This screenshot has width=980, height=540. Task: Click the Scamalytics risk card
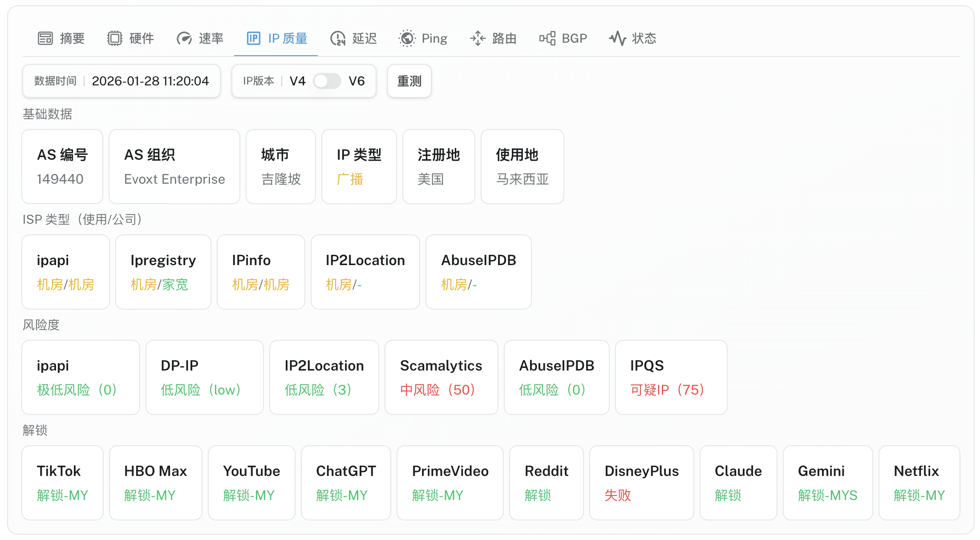click(x=441, y=378)
